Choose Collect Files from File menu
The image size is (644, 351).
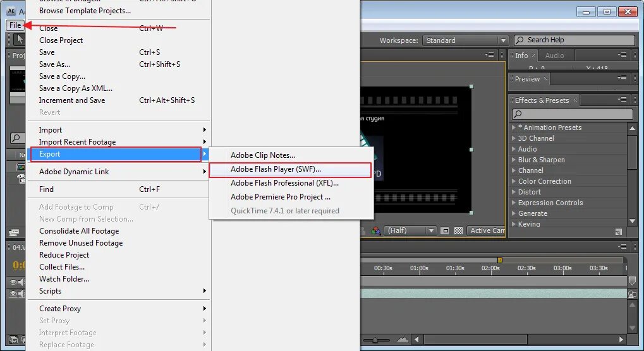pyautogui.click(x=119, y=267)
